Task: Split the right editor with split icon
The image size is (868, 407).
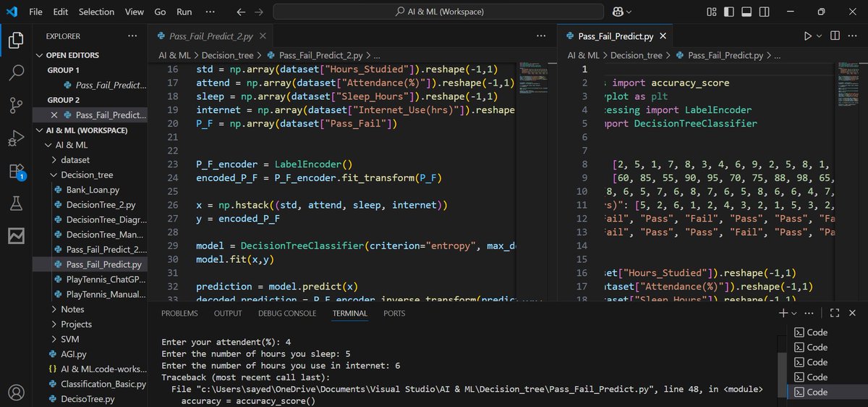Action: click(835, 35)
